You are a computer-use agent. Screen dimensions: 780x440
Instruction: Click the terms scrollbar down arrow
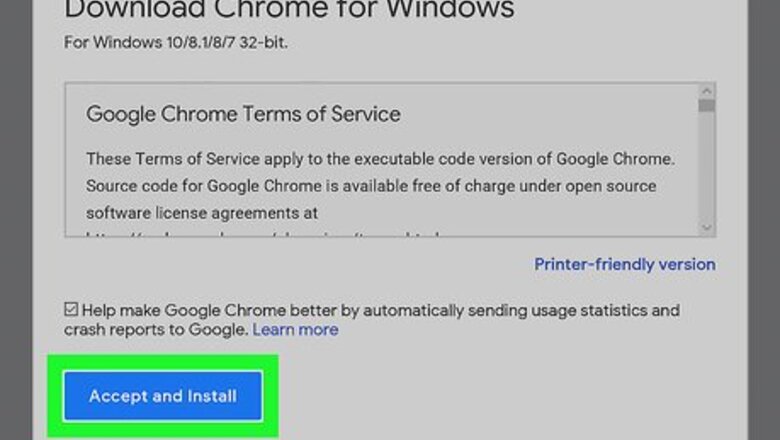coord(707,228)
